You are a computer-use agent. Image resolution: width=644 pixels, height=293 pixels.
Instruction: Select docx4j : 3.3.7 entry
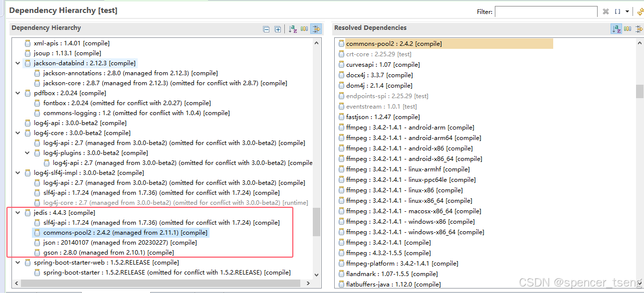click(379, 75)
